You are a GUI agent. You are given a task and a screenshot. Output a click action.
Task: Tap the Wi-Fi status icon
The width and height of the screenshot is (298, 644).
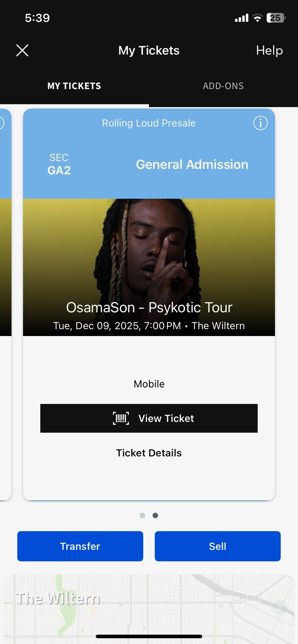257,18
